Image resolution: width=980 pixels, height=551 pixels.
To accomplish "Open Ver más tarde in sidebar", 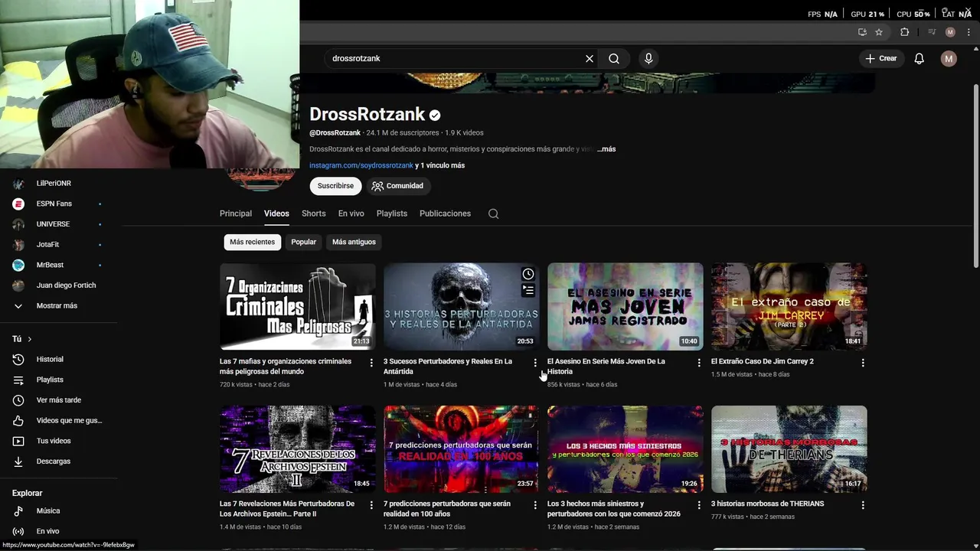I will click(58, 400).
